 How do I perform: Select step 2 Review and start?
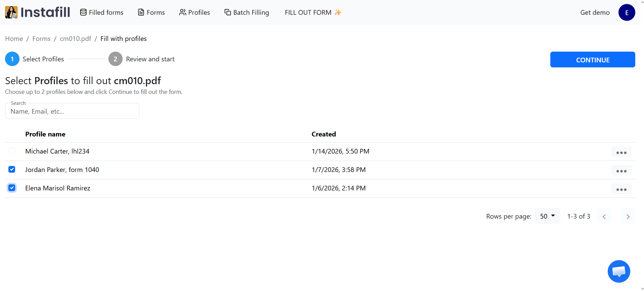pyautogui.click(x=141, y=59)
